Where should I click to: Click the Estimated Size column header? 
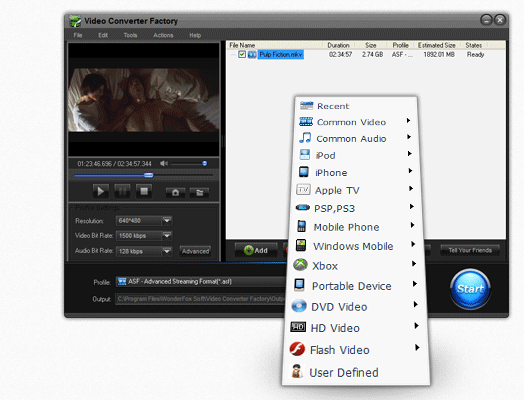click(x=436, y=45)
